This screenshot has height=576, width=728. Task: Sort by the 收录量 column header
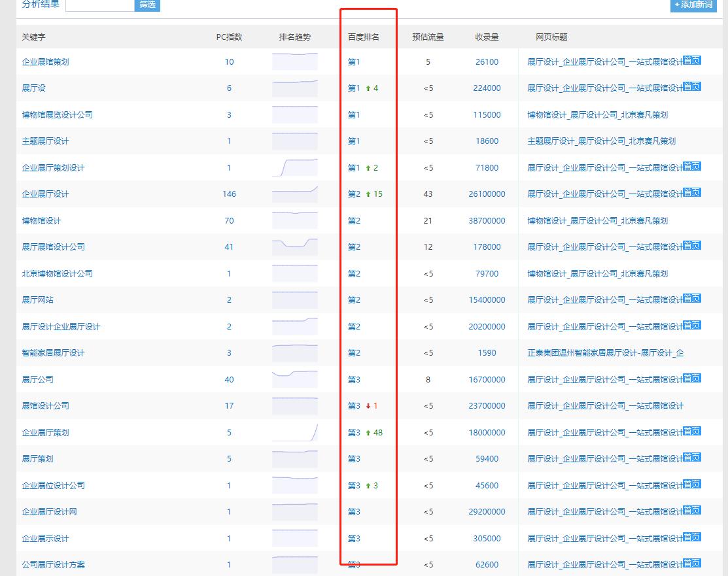(487, 37)
